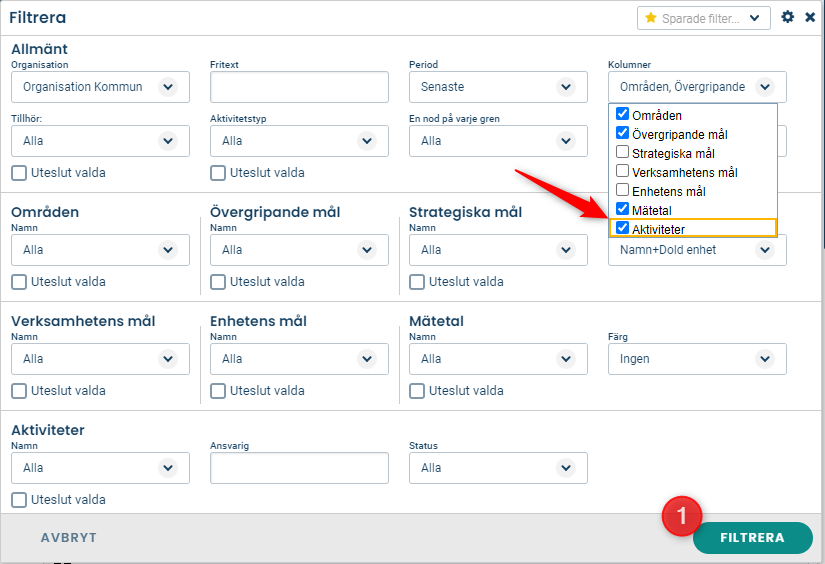Click chevron icon in Organisation Kommun field
This screenshot has height=564, width=825.
pyautogui.click(x=168, y=87)
